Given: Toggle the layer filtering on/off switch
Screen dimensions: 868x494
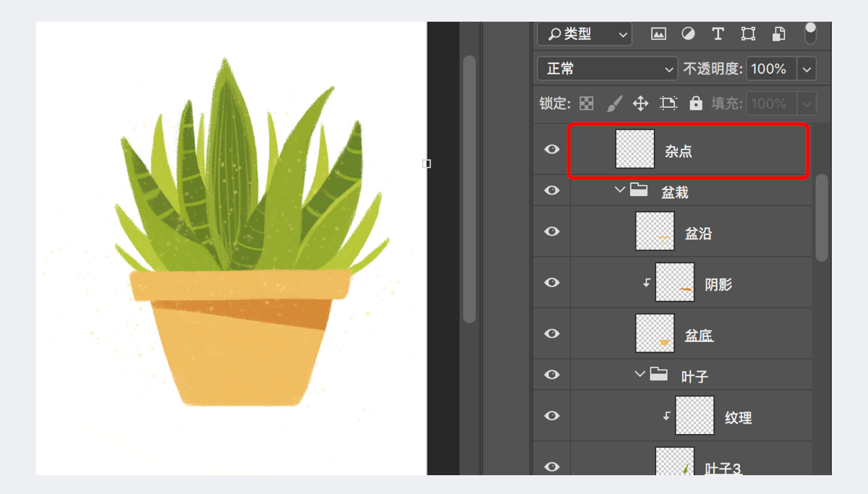Looking at the screenshot, I should coord(810,33).
